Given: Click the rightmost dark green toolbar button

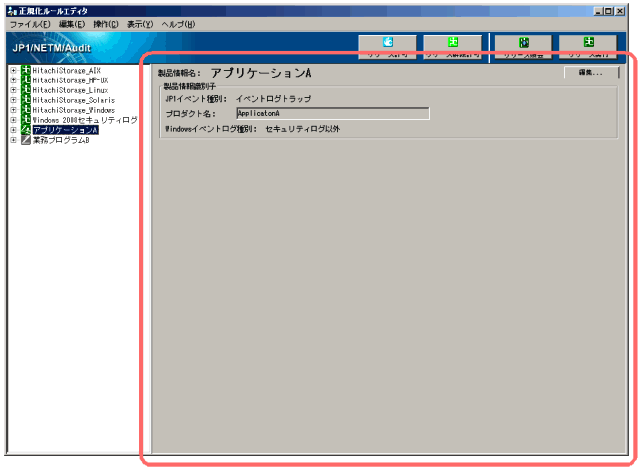Looking at the screenshot, I should point(588,47).
